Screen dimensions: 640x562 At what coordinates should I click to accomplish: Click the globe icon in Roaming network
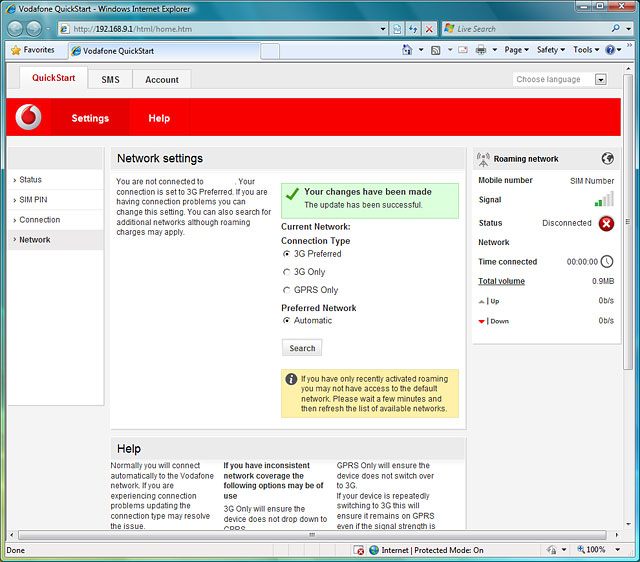click(607, 158)
